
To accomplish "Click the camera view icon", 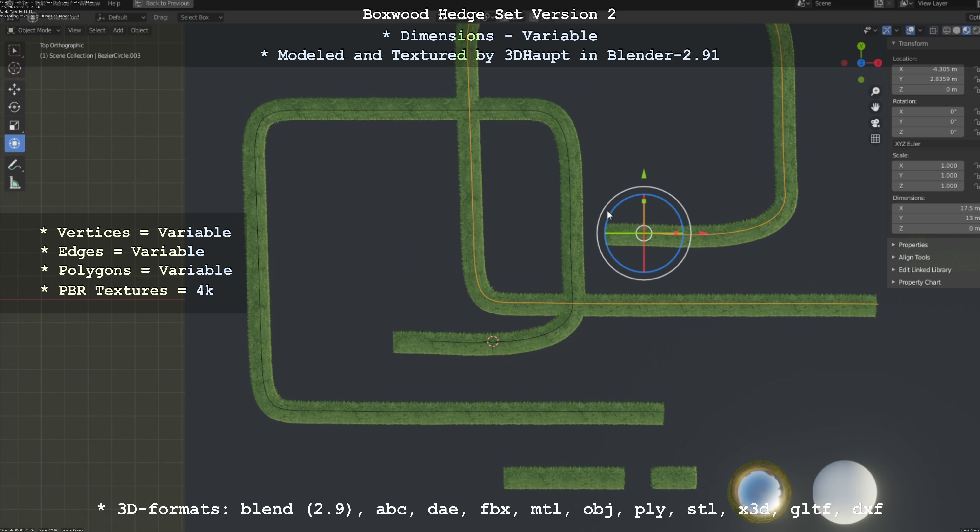I will (875, 123).
